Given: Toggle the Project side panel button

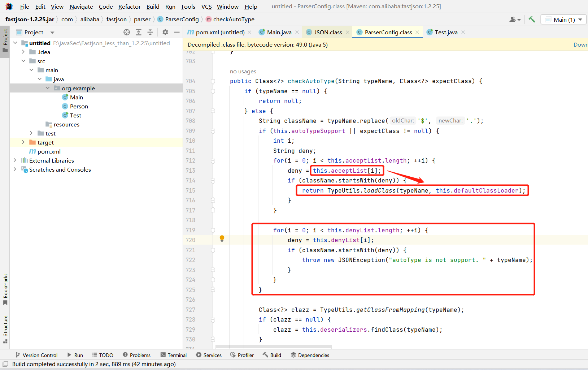Looking at the screenshot, I should [x=5, y=40].
